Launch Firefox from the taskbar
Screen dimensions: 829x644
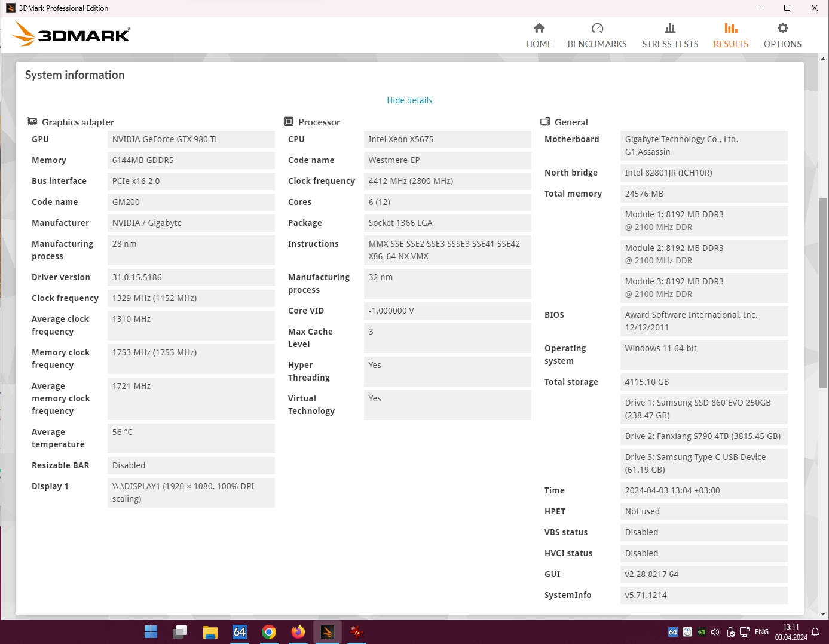[298, 632]
